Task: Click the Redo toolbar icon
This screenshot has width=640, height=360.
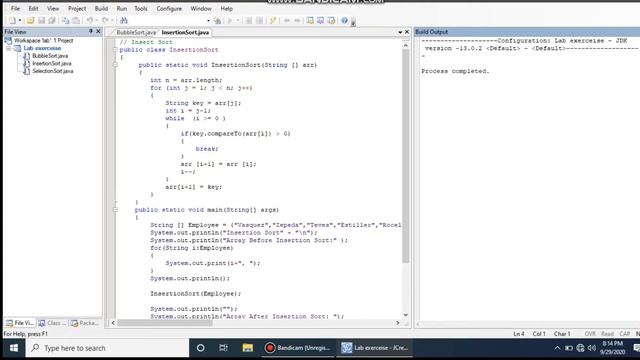Action: [x=105, y=20]
